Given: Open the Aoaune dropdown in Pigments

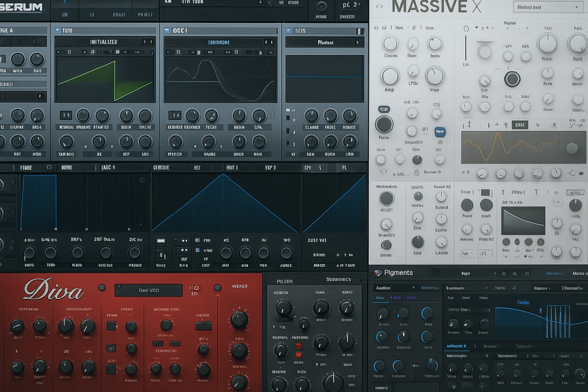Looking at the screenshot, I should click(542, 288).
